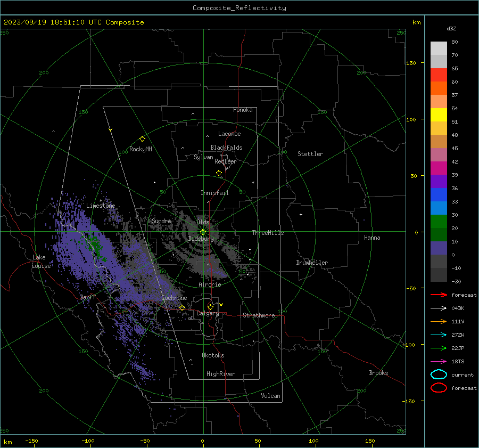Viewport: 479px width, 448px height.
Task: Click the Lacombe city label
Action: pyautogui.click(x=229, y=134)
